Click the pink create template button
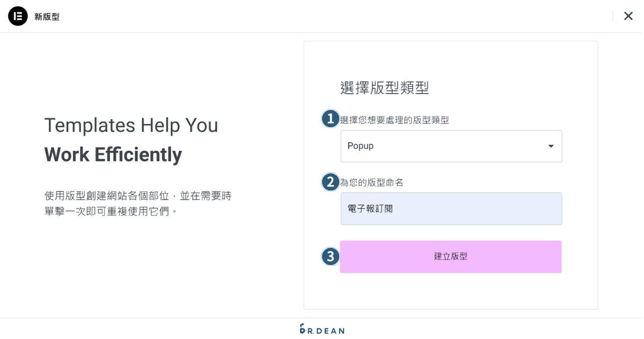644x339 pixels. pyautogui.click(x=451, y=256)
